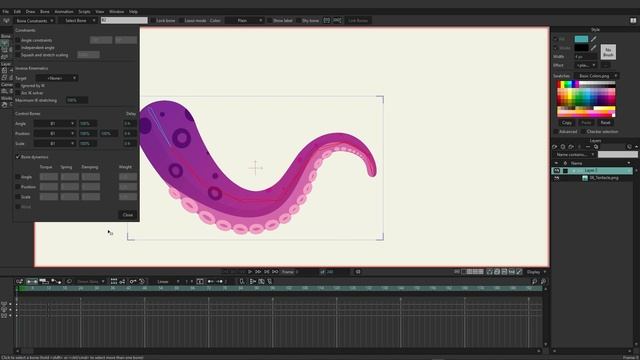Open the Swatches Basic Colors dropdown
The image size is (640, 360).
[596, 76]
